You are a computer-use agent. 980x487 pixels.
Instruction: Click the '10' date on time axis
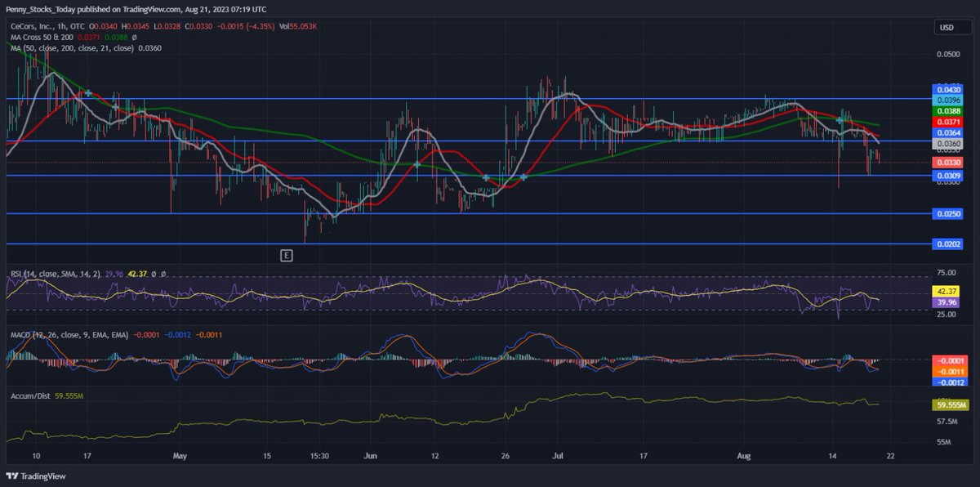(35, 456)
